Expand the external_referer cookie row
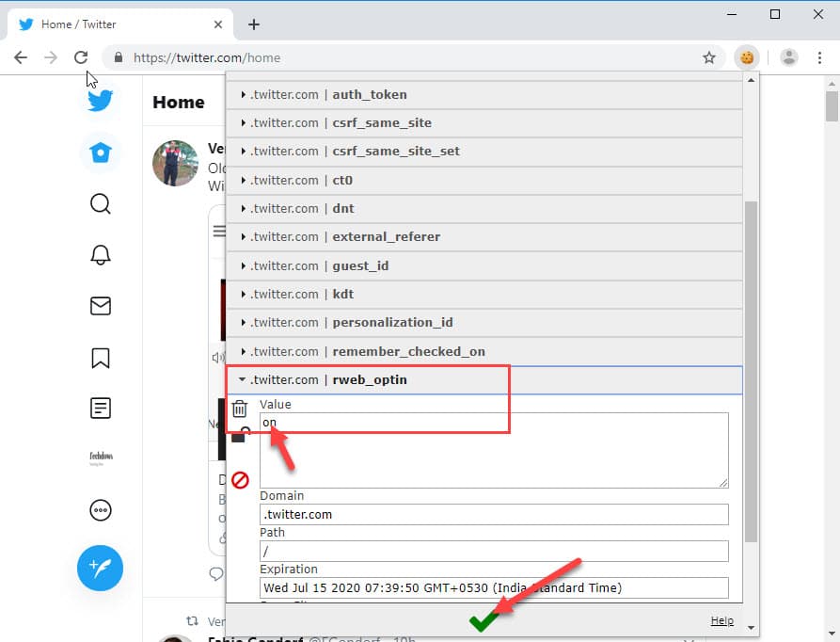 click(x=484, y=237)
